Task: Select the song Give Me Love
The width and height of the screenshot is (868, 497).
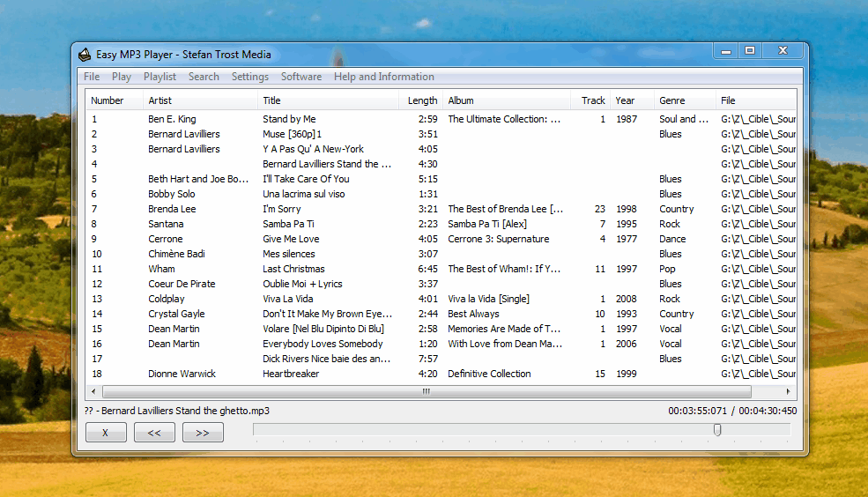Action: click(291, 239)
